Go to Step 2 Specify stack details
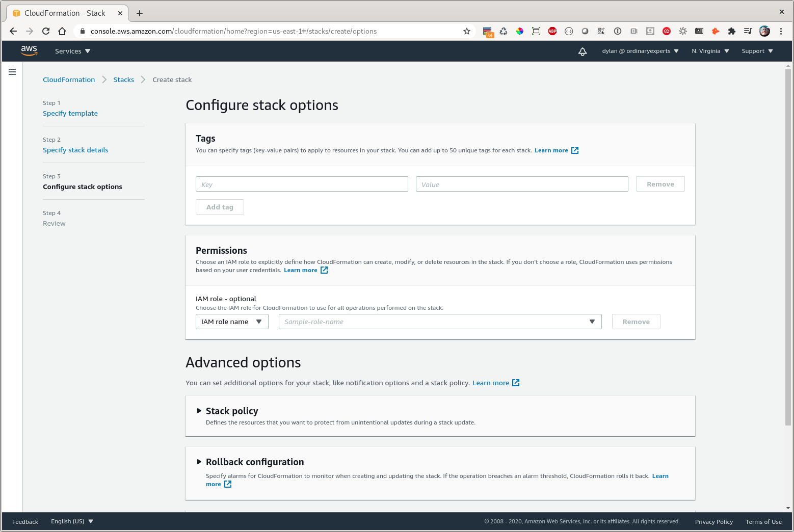 75,150
